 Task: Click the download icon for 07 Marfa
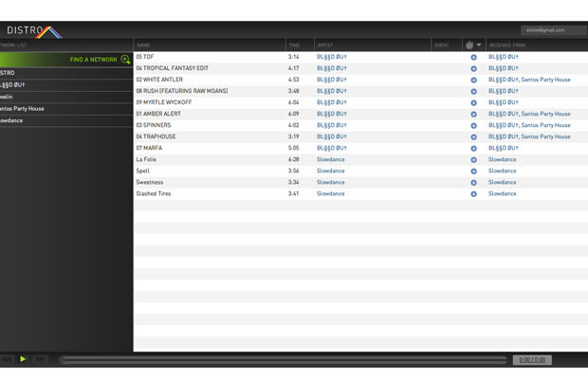pos(473,149)
